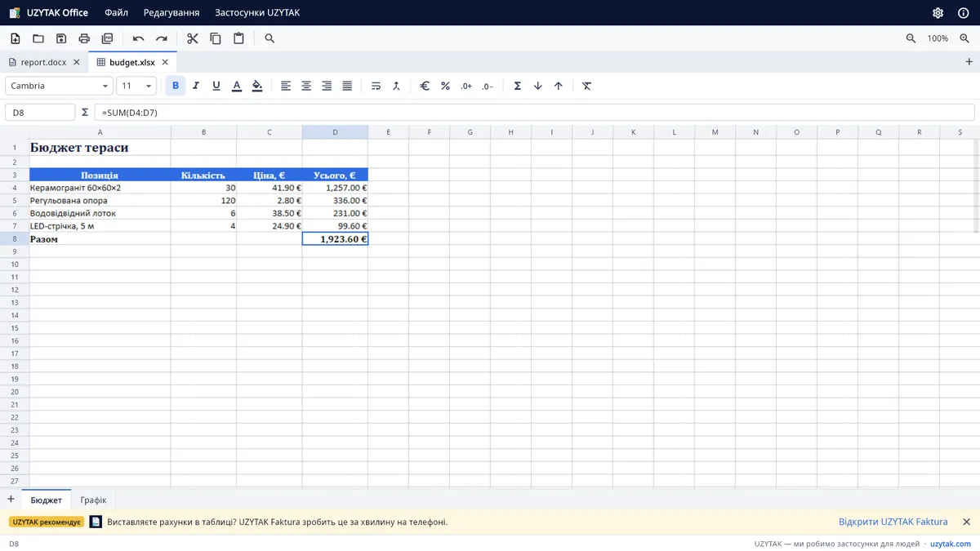Screen dimensions: 980x551
Task: Pick a font text color
Action: pos(237,86)
